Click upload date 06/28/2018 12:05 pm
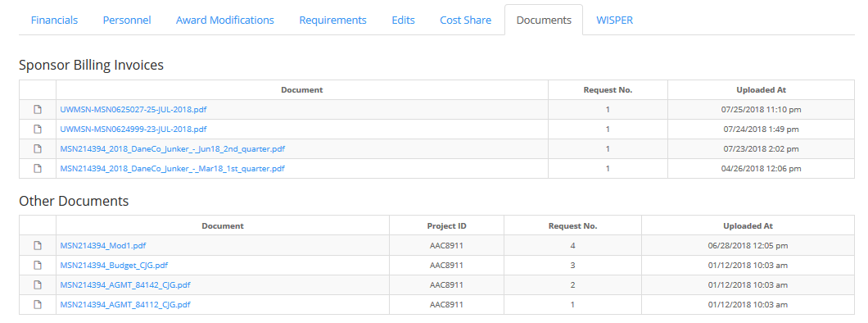This screenshot has width=868, height=323. [x=748, y=245]
